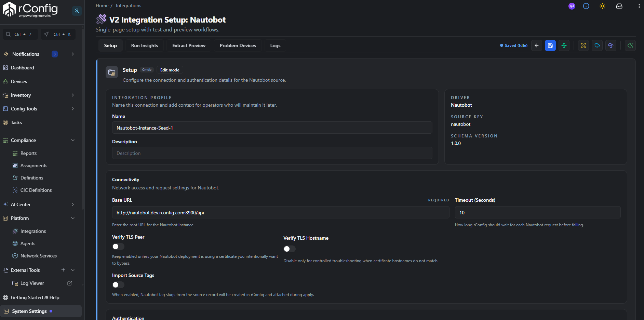Open Log Viewer external link icon
Screen dimensions: 644x320
[x=70, y=283]
